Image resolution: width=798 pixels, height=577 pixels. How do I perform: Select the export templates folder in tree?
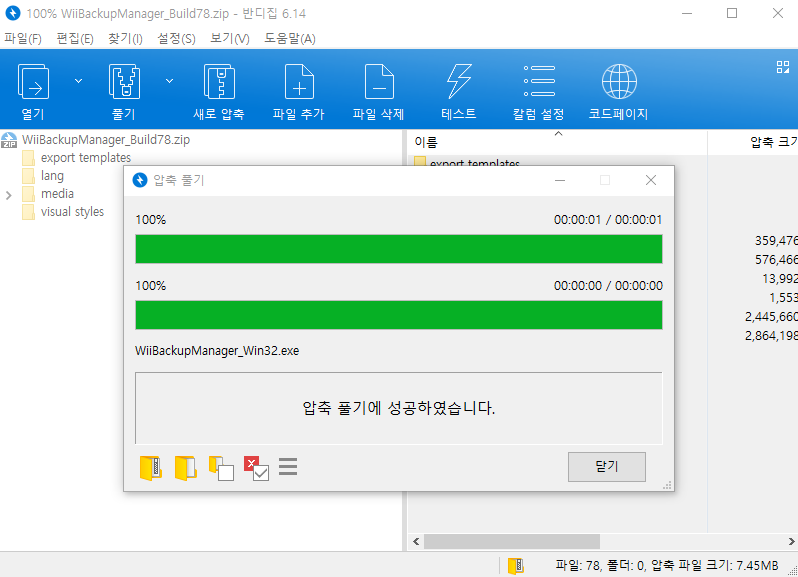pyautogui.click(x=86, y=158)
